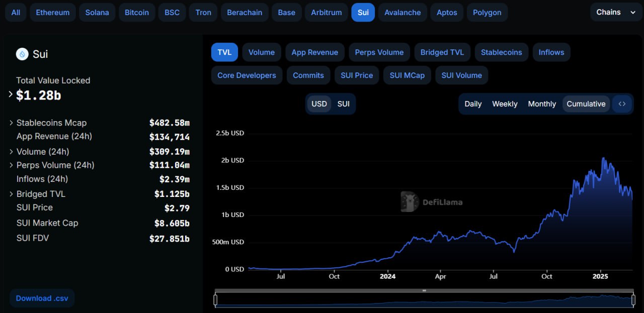Expand the Stablecoins Mcap row

pyautogui.click(x=11, y=123)
